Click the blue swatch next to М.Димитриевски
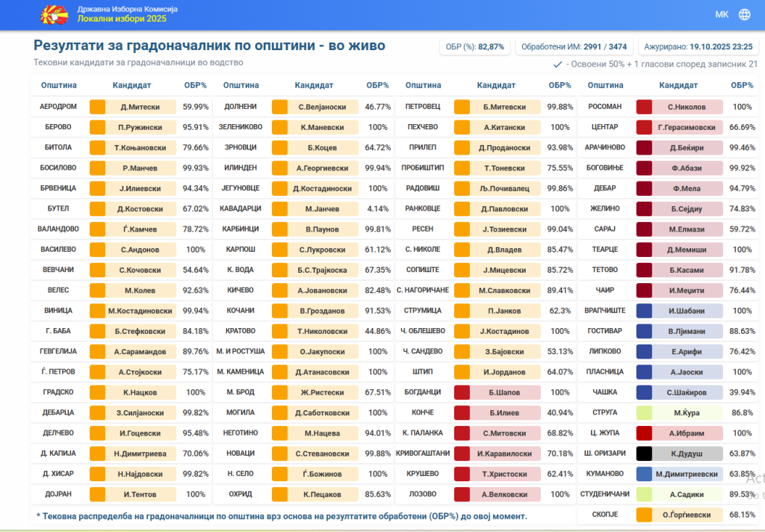Image resolution: width=765 pixels, height=532 pixels. tap(645, 473)
